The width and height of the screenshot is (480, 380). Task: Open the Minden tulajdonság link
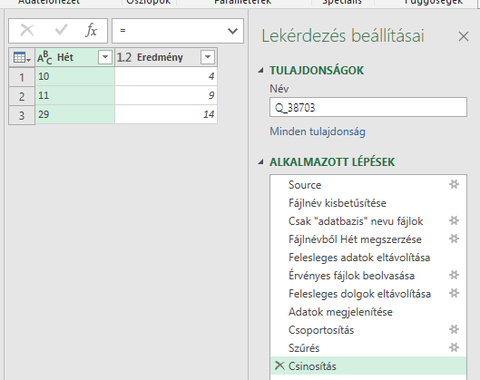tap(317, 131)
